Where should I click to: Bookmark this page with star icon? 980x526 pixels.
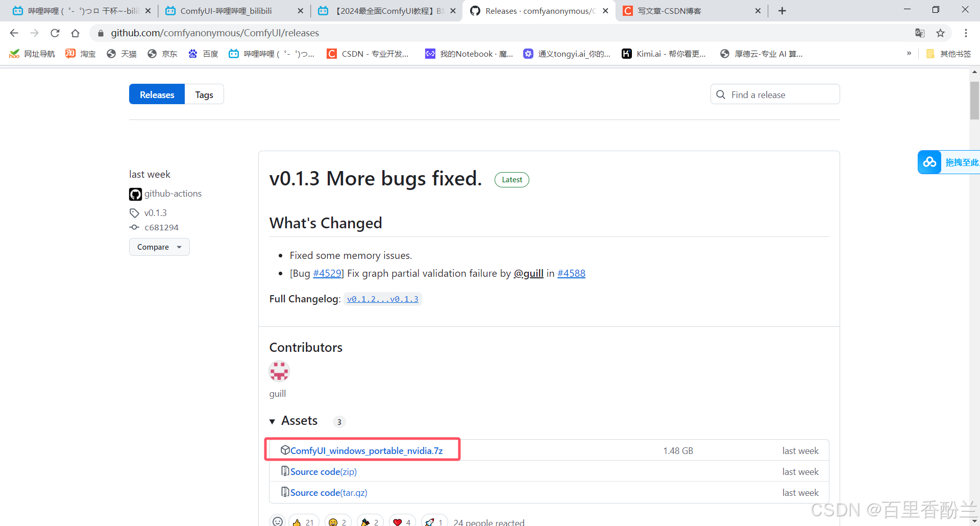pos(940,33)
